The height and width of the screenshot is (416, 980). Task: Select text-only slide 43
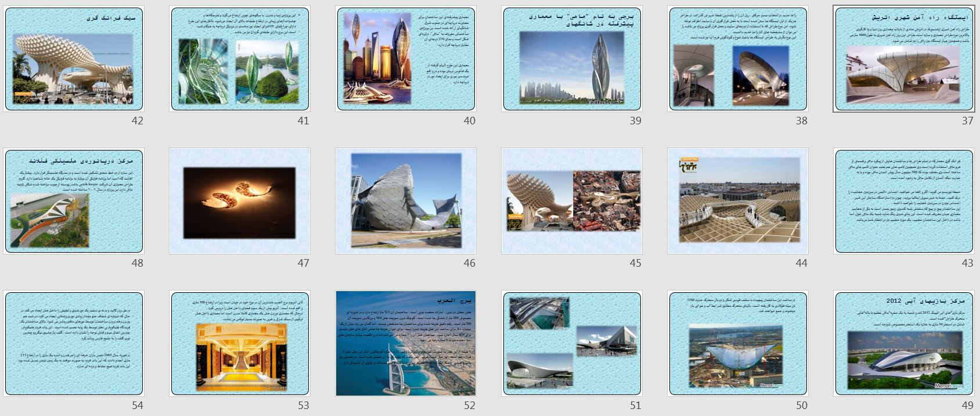tap(904, 201)
